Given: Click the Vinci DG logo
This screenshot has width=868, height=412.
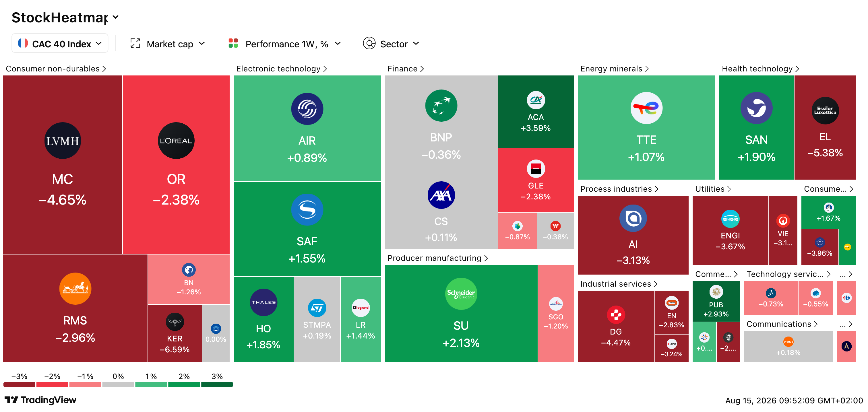Looking at the screenshot, I should point(616,315).
